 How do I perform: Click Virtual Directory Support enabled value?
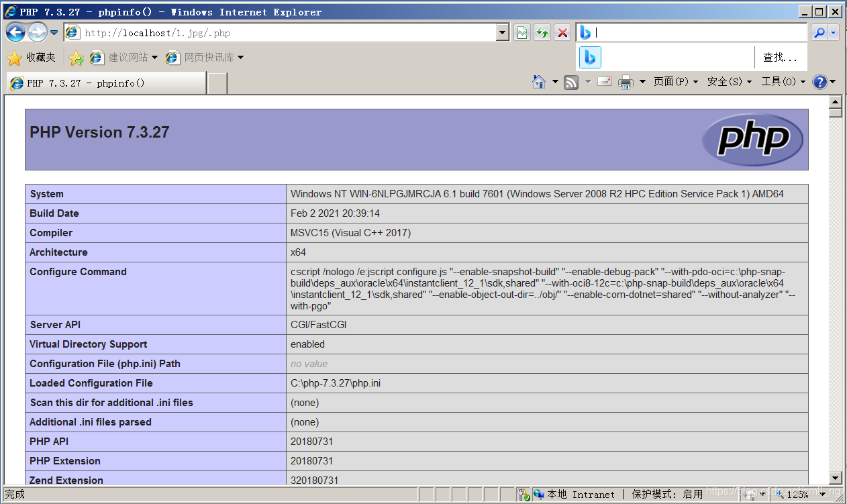point(307,344)
